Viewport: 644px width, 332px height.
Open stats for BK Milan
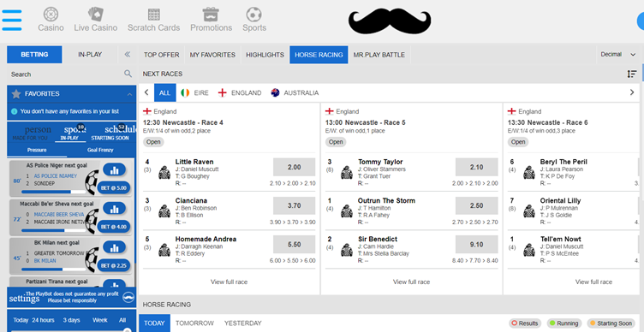114,247
